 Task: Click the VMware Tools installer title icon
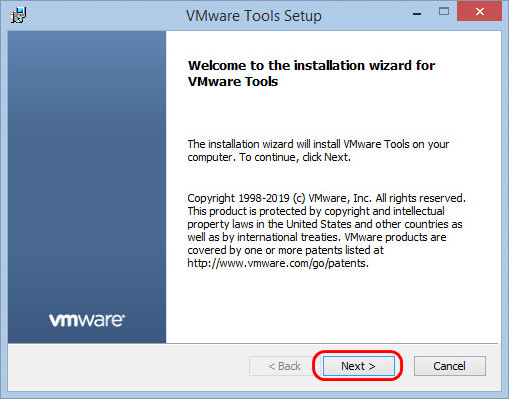(18, 16)
